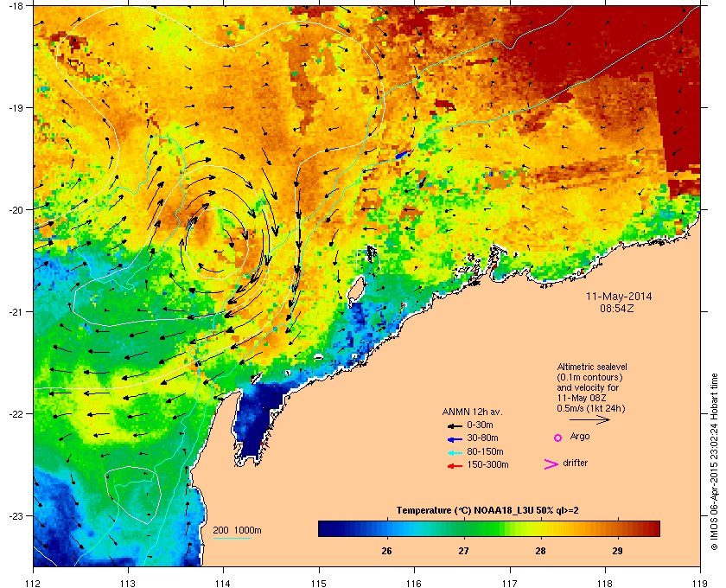Click the cyan 200 1000m isobath legend line
Screen dimensions: 726x588
point(232,539)
